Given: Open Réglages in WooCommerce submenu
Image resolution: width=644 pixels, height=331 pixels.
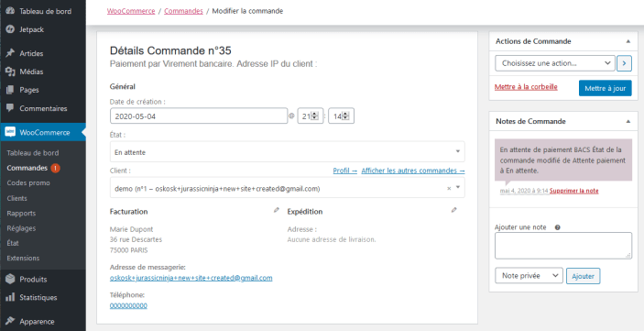Looking at the screenshot, I should click(21, 228).
